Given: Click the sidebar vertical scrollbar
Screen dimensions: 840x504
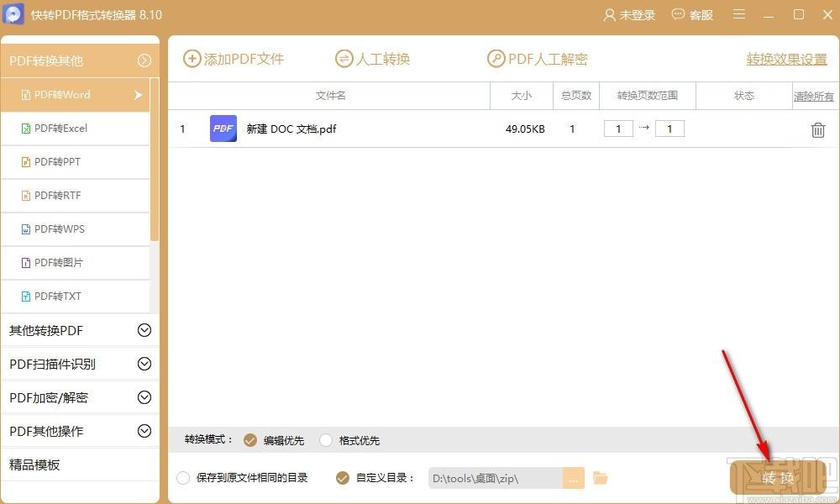Looking at the screenshot, I should (x=155, y=160).
